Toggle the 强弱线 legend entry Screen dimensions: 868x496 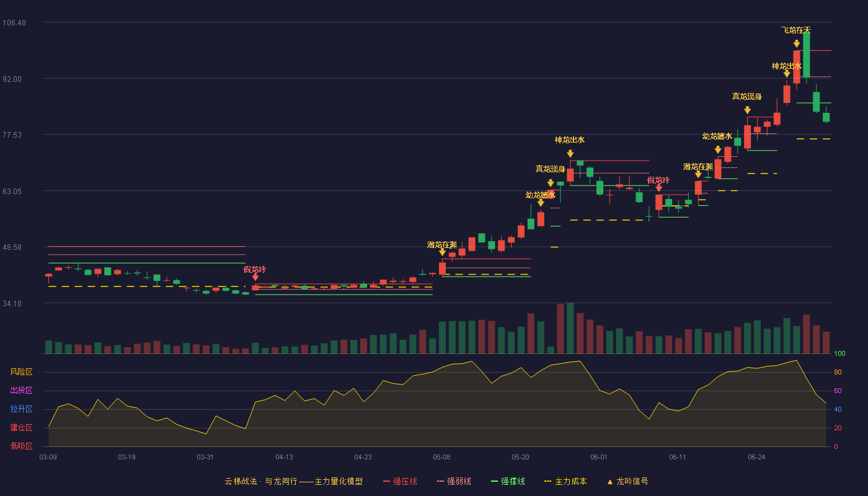[x=454, y=481]
